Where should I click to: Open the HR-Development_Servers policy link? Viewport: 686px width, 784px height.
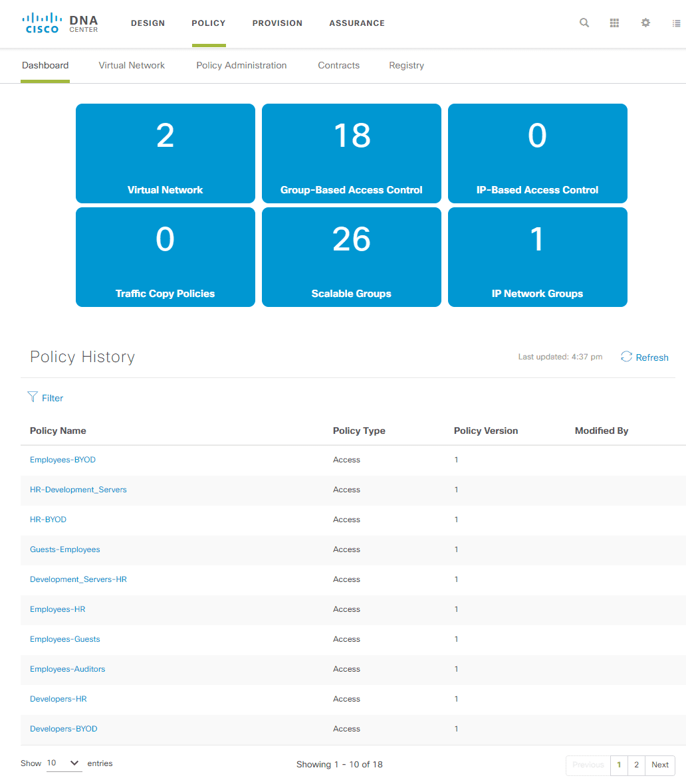78,490
